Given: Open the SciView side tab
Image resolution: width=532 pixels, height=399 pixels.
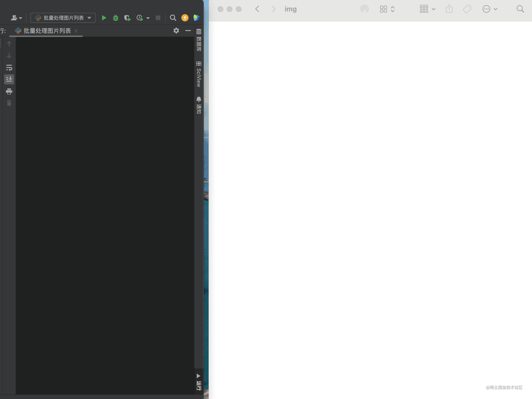Looking at the screenshot, I should tap(199, 74).
